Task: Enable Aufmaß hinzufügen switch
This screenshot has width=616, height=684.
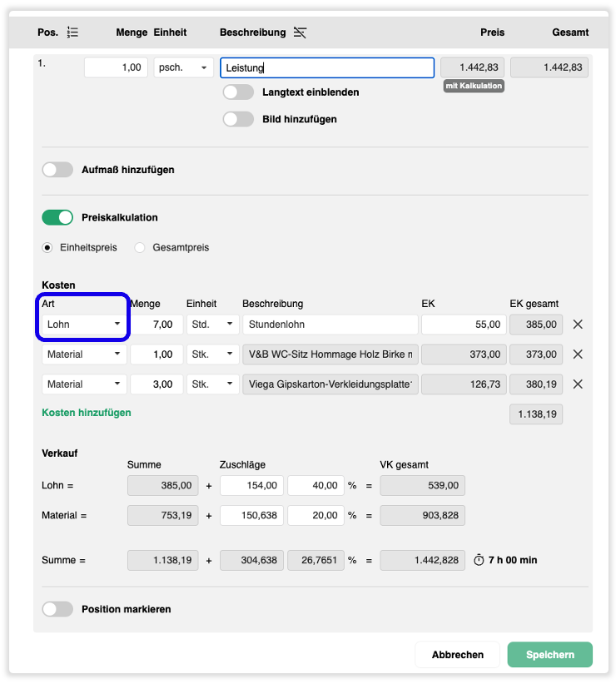Action: click(57, 170)
